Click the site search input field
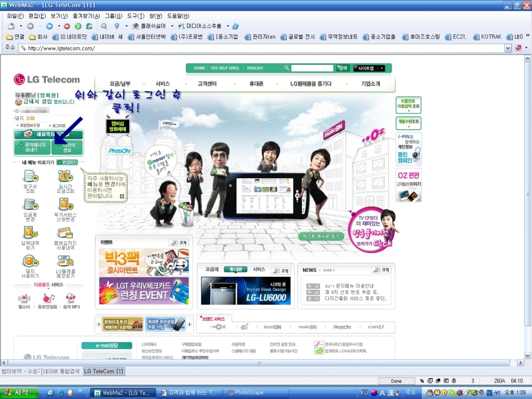 (312, 68)
